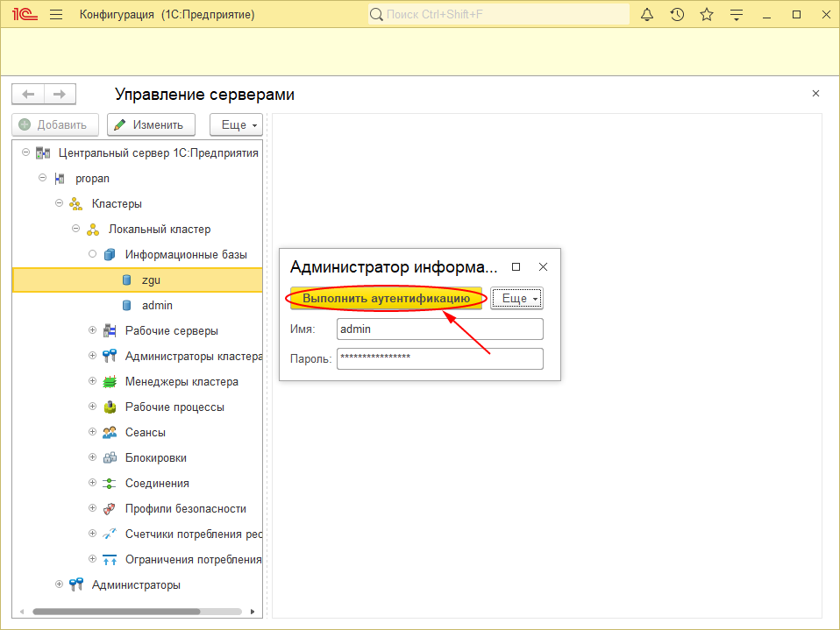
Task: Collapse the Кластеры node
Action: [x=59, y=203]
